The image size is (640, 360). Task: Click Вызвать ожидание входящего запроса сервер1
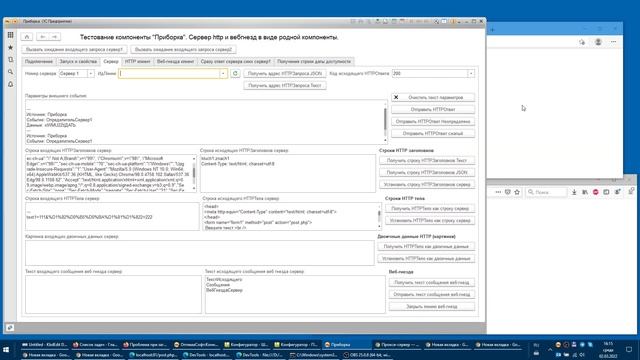[74, 49]
